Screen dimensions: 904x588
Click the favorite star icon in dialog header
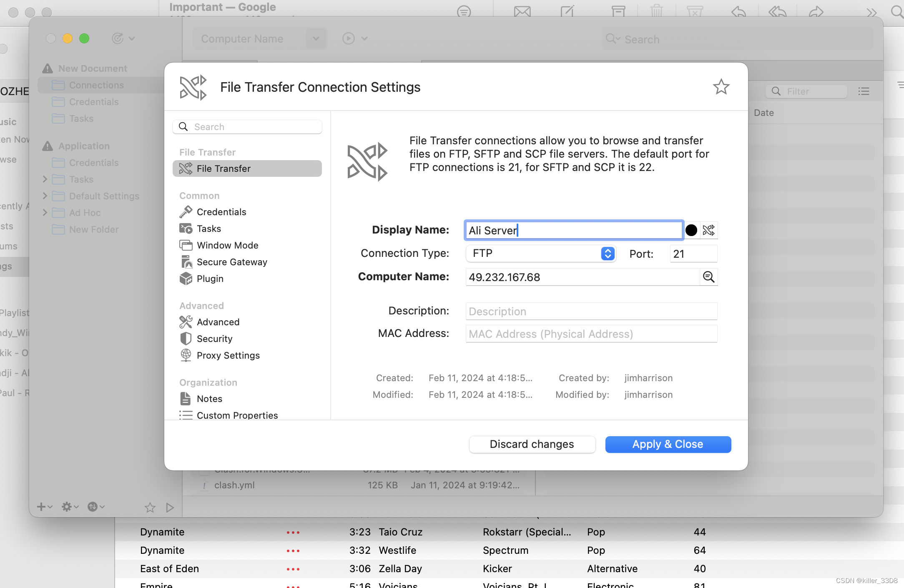pos(721,87)
